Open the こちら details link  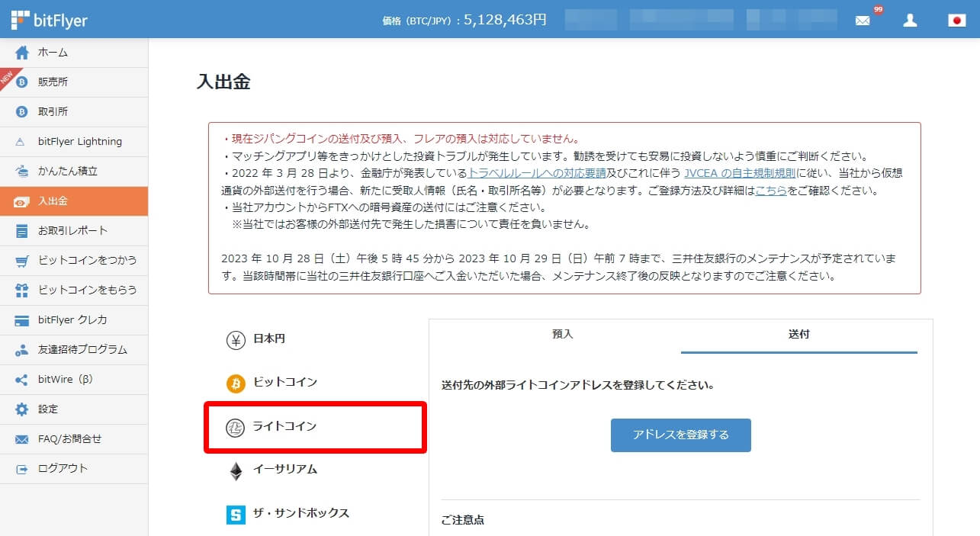coord(771,191)
